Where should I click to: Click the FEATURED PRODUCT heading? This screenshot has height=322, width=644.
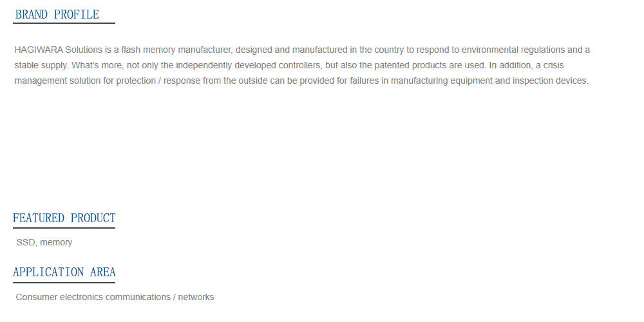click(64, 218)
